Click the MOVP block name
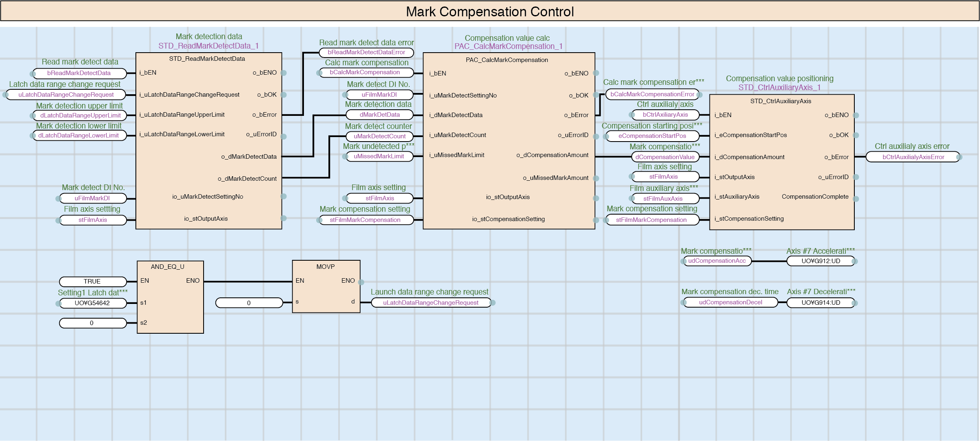The height and width of the screenshot is (441, 980). [x=326, y=267]
